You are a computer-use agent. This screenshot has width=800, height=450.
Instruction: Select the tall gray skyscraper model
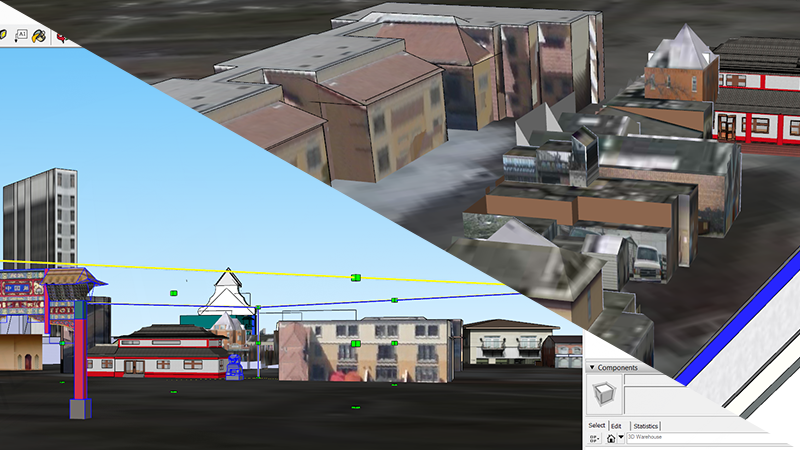[x=40, y=218]
